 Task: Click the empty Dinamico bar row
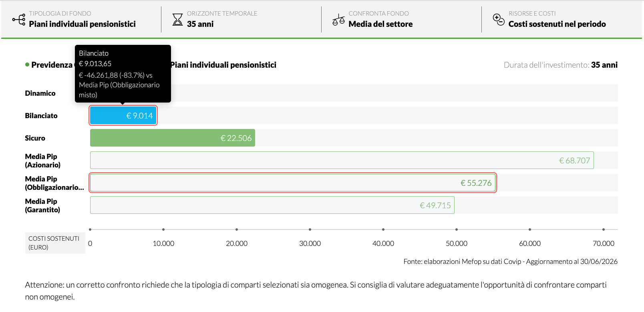(354, 93)
